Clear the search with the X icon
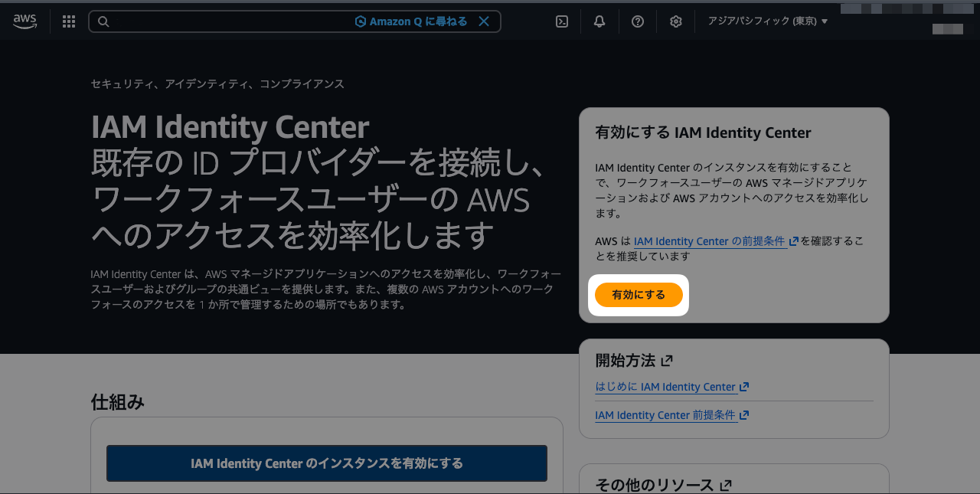The image size is (980, 494). 484,21
